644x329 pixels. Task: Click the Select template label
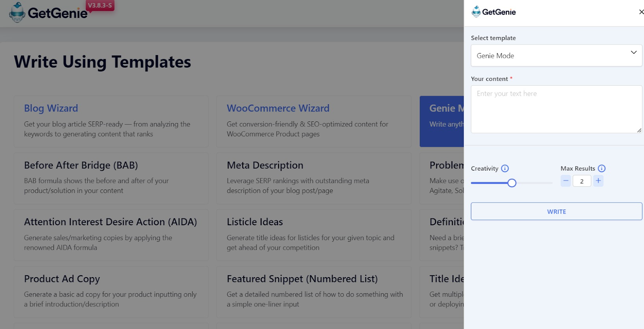coord(493,38)
